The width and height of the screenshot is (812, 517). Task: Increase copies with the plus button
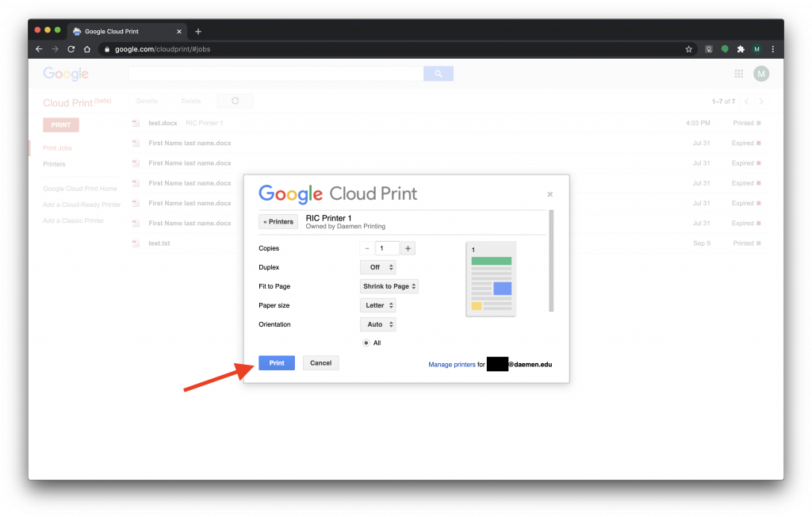pos(408,248)
